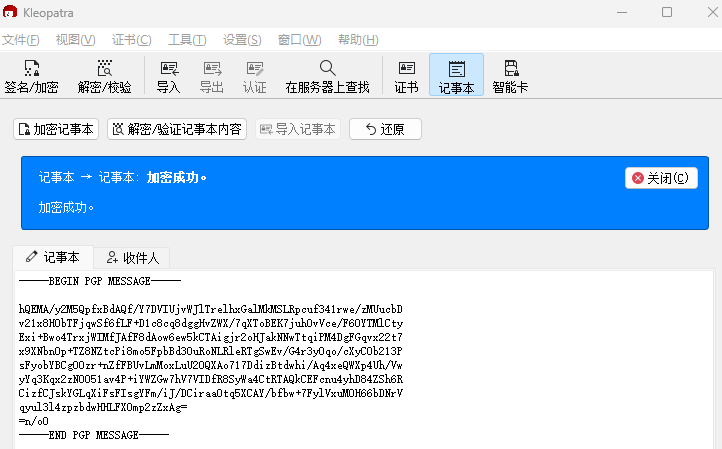
Task: Click the checksum line =n/oO
Action: click(x=34, y=421)
